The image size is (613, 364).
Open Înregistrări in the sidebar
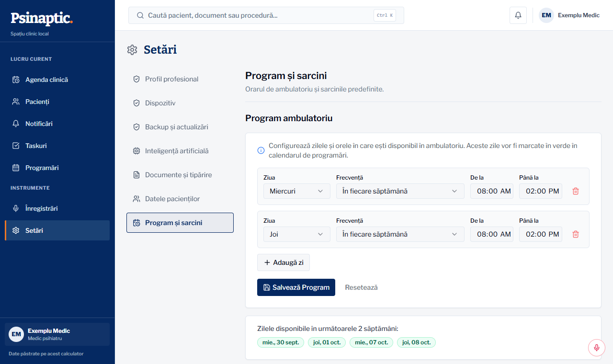(x=57, y=208)
